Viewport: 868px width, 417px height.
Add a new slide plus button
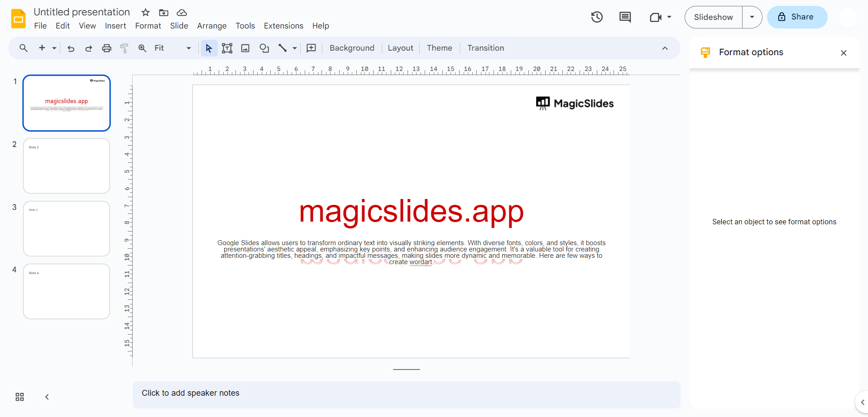(x=42, y=48)
